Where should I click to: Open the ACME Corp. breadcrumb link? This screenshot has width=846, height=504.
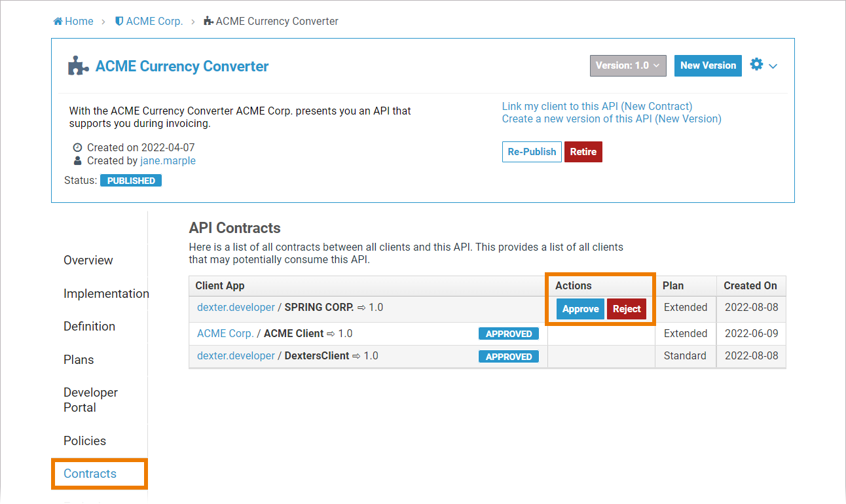coord(155,21)
